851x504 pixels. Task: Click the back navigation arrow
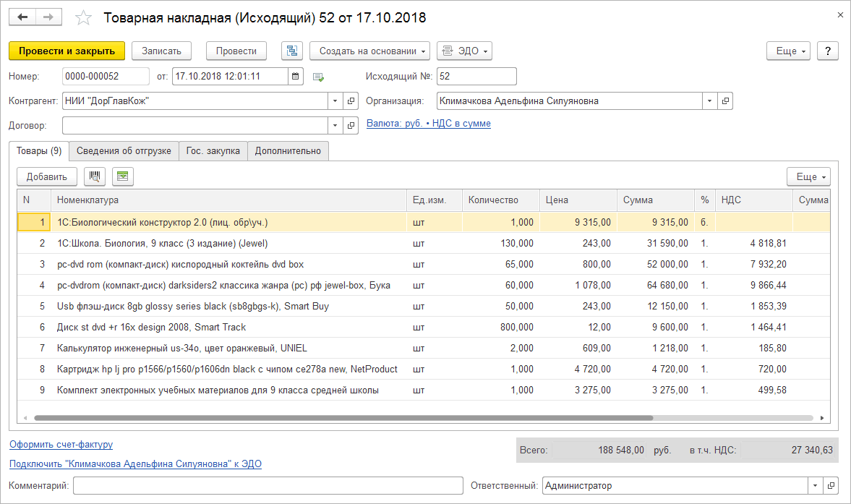22,17
